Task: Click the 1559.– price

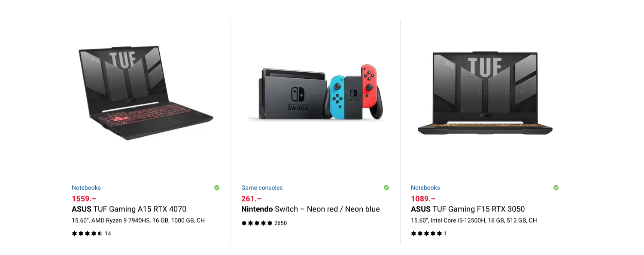Action: (x=84, y=199)
